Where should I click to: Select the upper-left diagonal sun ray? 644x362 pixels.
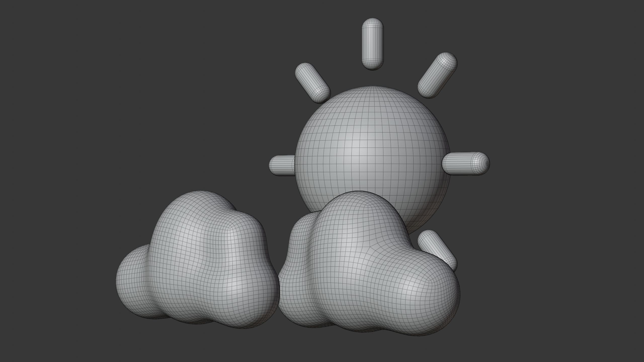tap(312, 83)
